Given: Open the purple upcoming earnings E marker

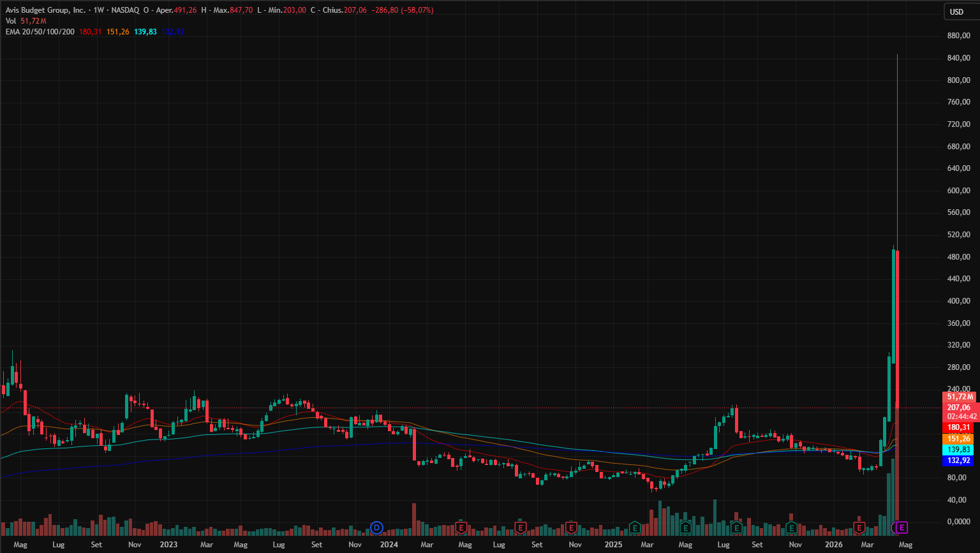Looking at the screenshot, I should [902, 527].
